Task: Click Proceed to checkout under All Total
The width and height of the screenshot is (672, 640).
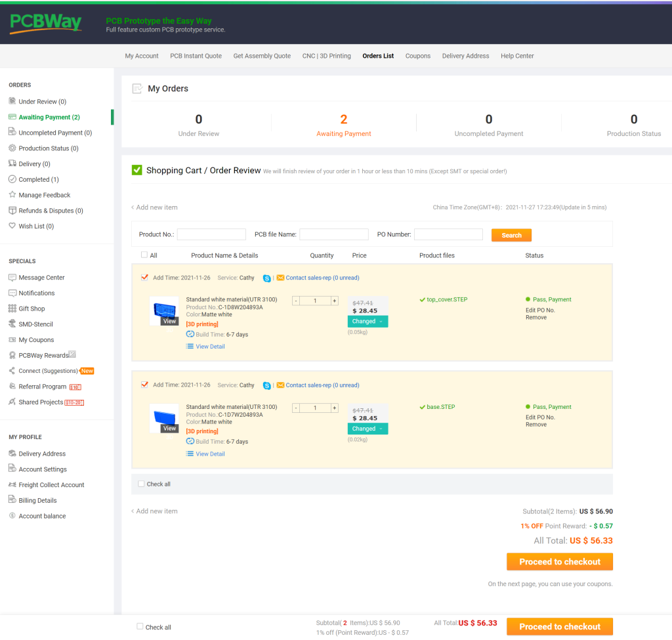Action: tap(560, 561)
